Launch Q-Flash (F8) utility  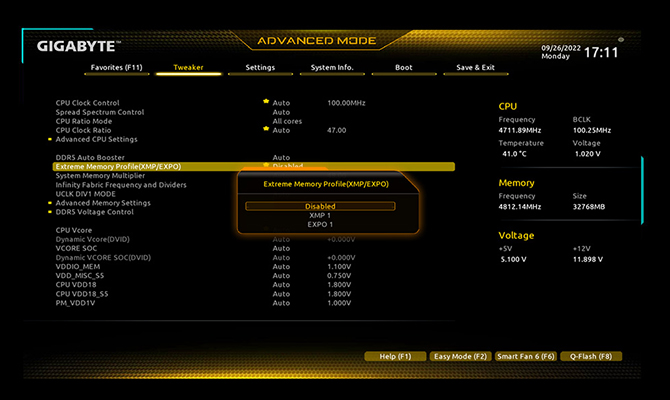point(591,356)
